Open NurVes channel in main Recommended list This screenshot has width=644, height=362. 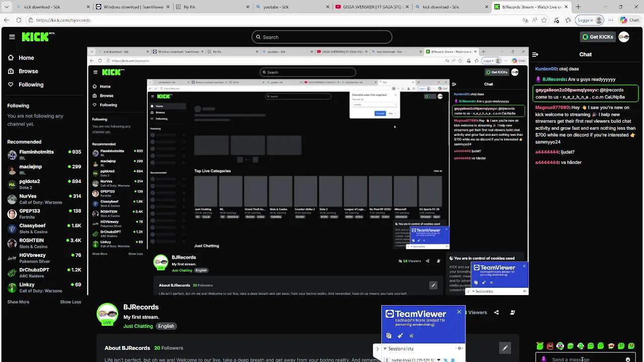tap(44, 199)
